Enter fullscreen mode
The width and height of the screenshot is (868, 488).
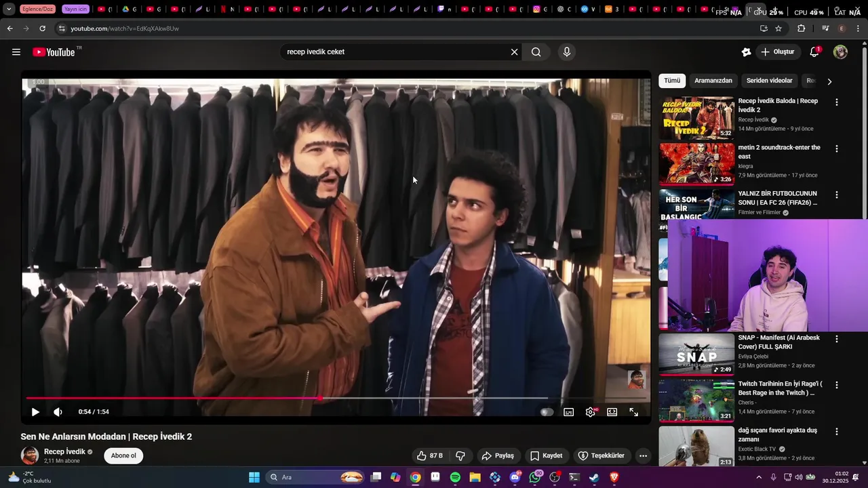634,412
